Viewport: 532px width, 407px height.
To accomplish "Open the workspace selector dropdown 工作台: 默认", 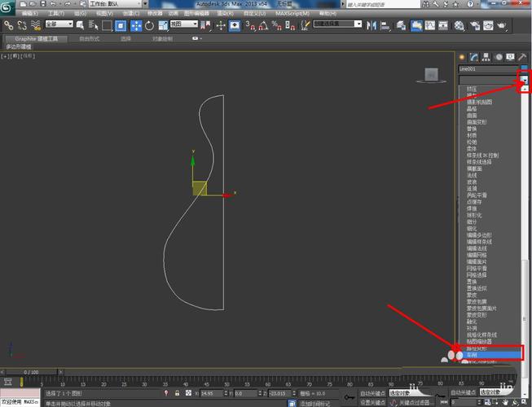I will pyautogui.click(x=116, y=4).
